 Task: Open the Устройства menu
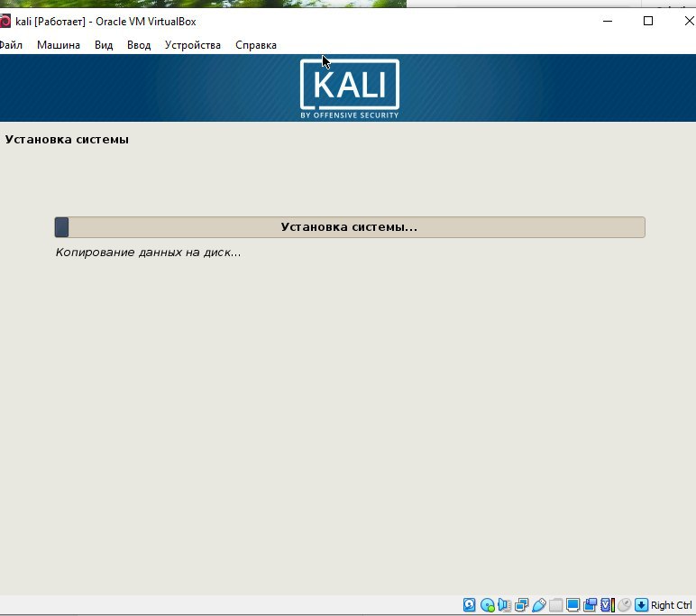click(193, 45)
